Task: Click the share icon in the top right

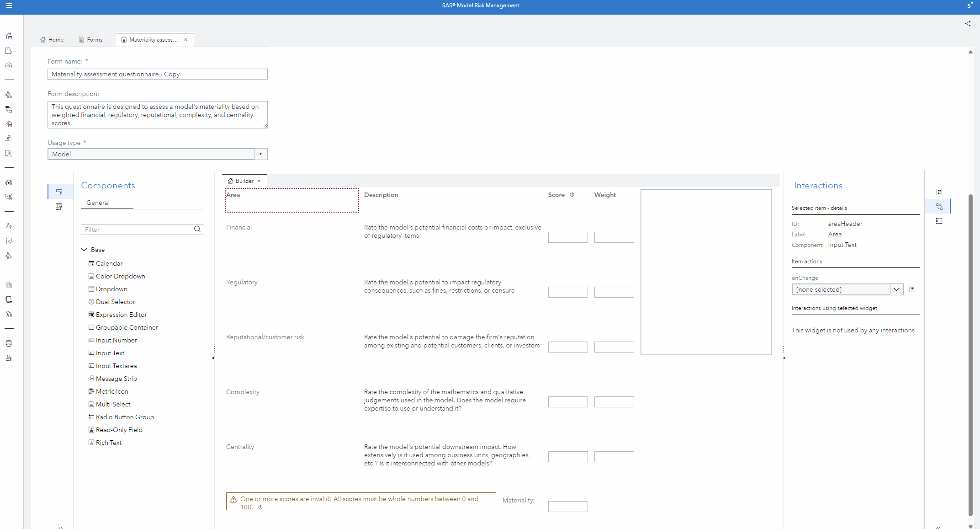Action: (967, 24)
